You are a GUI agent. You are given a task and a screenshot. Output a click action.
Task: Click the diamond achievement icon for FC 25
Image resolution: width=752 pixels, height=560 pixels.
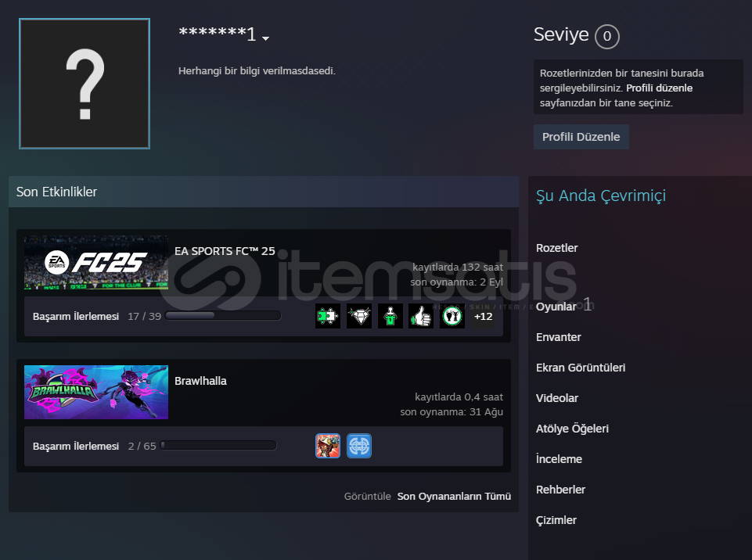pyautogui.click(x=358, y=316)
